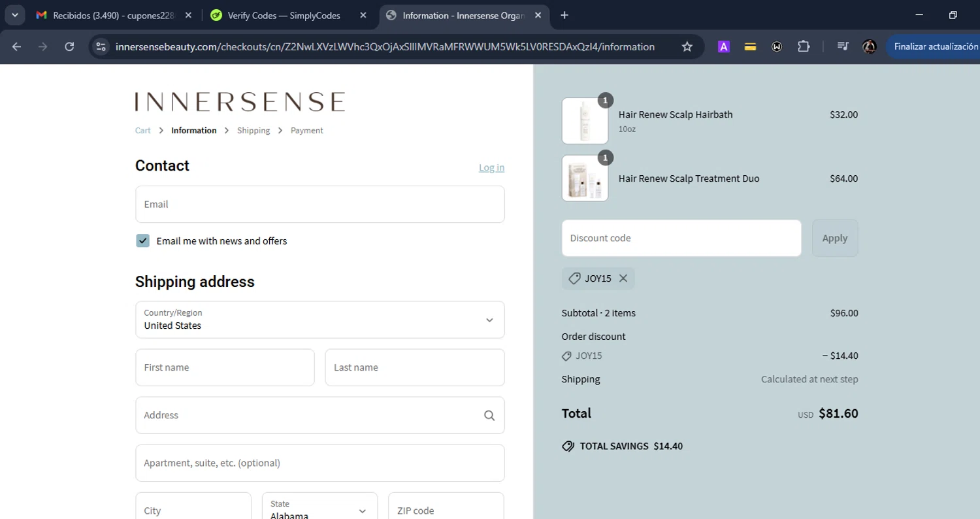Click Finalizar actualización button
Viewport: 980px width, 519px height.
[x=934, y=46]
